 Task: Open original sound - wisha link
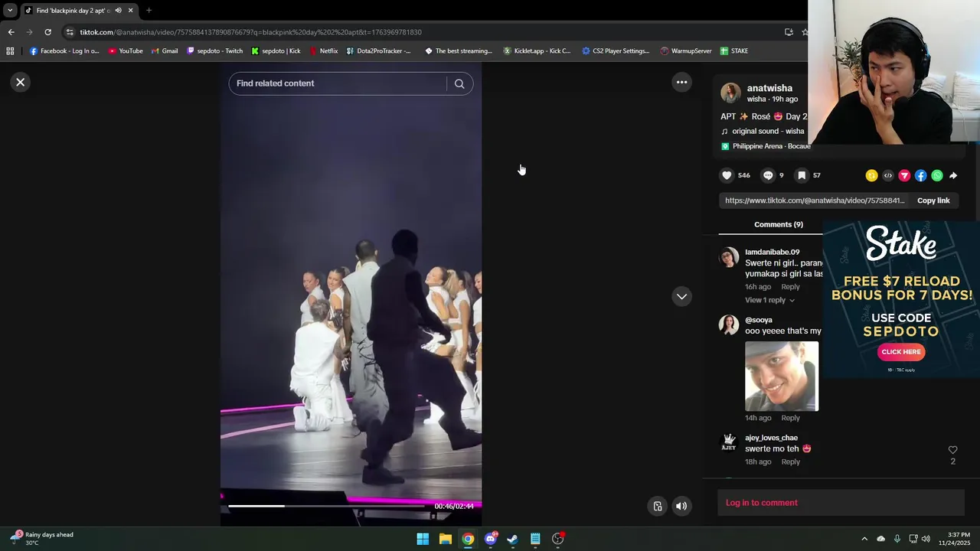[768, 131]
